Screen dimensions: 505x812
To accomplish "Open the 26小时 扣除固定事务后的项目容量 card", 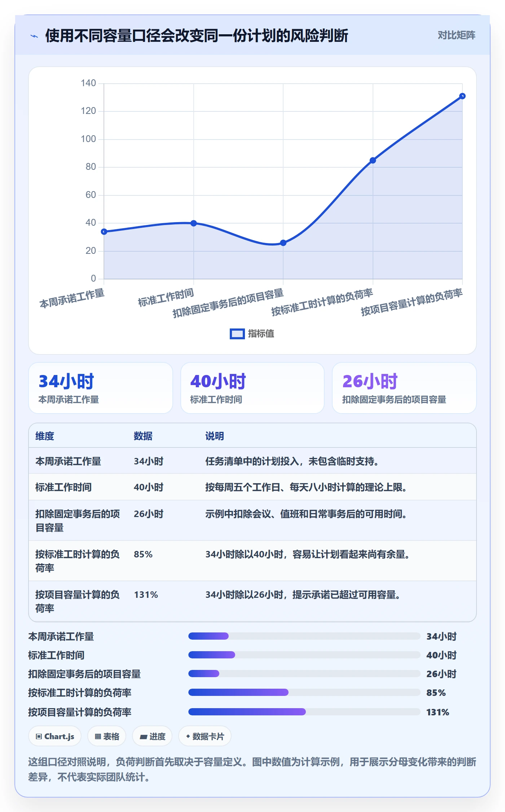I will tap(404, 388).
